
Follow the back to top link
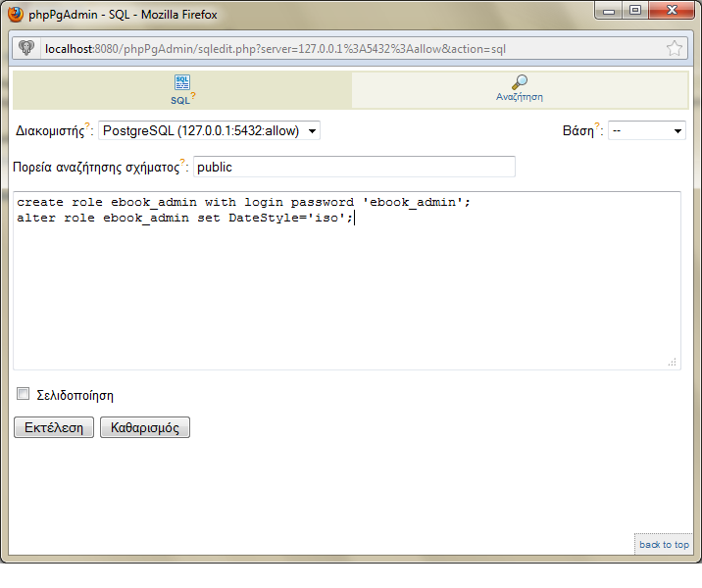(664, 545)
